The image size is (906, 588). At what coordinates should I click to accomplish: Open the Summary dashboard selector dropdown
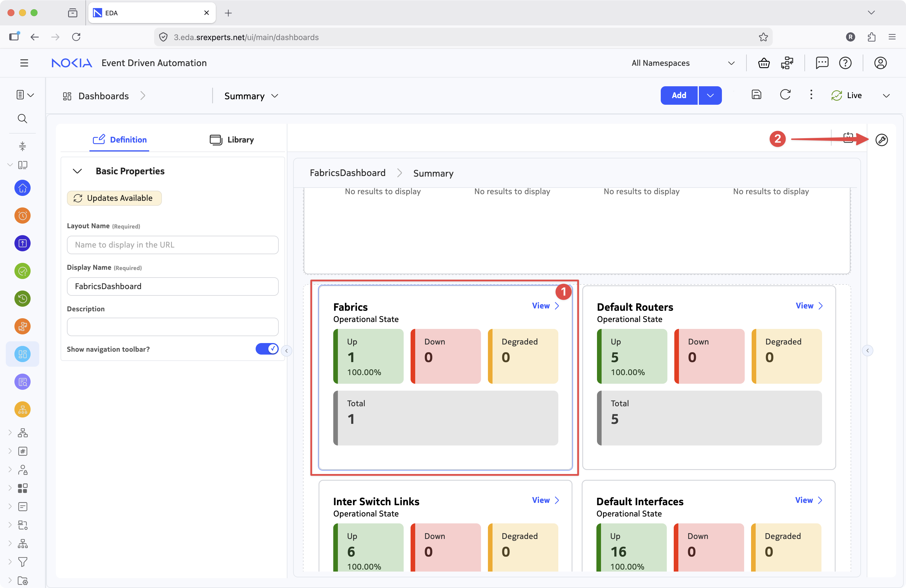point(251,96)
